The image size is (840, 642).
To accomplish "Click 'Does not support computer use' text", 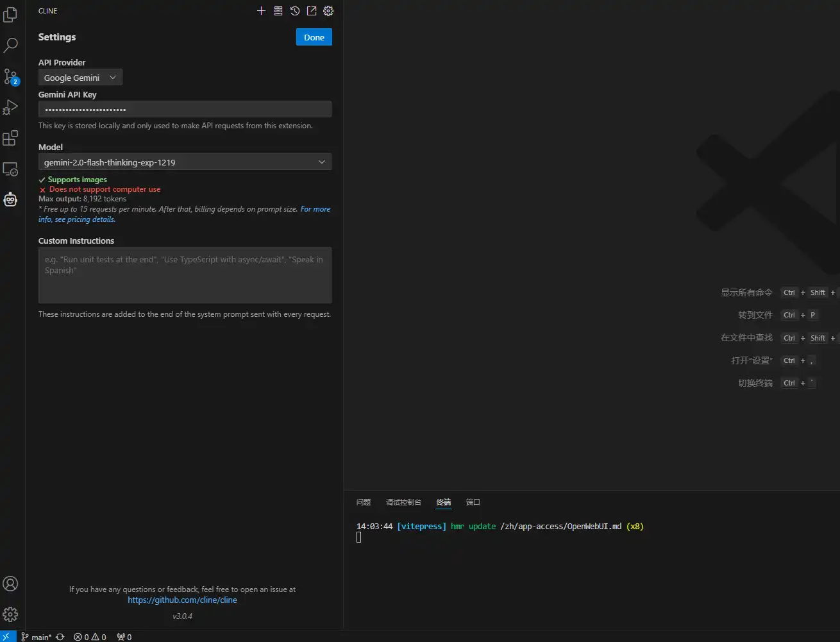I will coord(105,189).
